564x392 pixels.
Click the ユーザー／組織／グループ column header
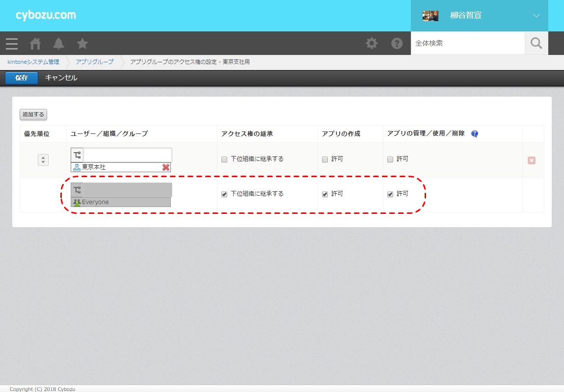pos(109,134)
